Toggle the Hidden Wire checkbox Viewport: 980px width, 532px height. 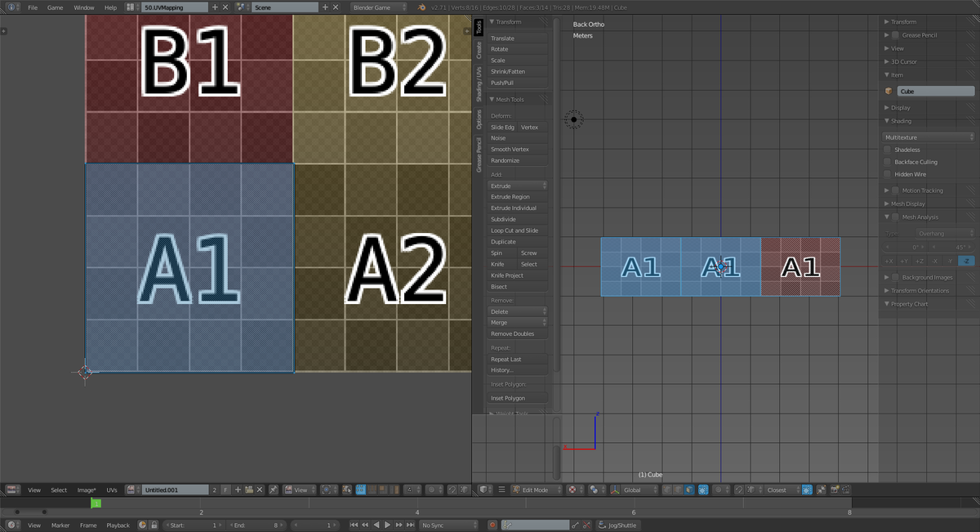889,174
